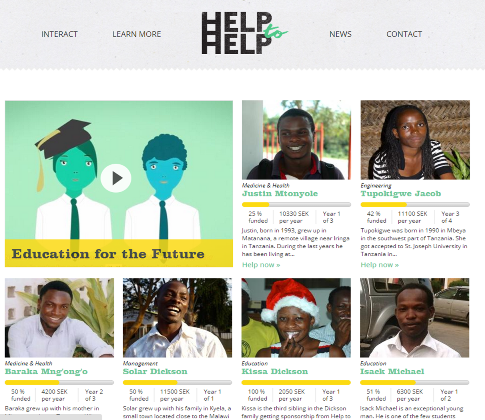
Task: Open the LEARN MORE menu item
Action: pos(137,34)
